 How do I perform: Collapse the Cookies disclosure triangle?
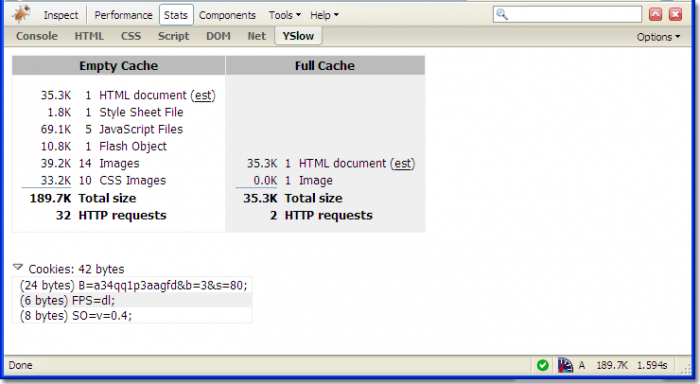tap(18, 267)
